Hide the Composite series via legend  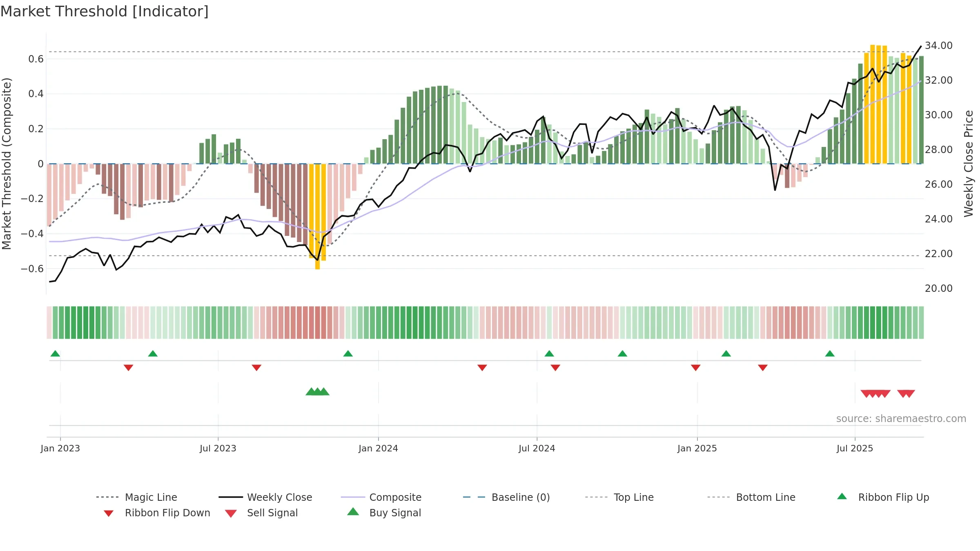[381, 497]
